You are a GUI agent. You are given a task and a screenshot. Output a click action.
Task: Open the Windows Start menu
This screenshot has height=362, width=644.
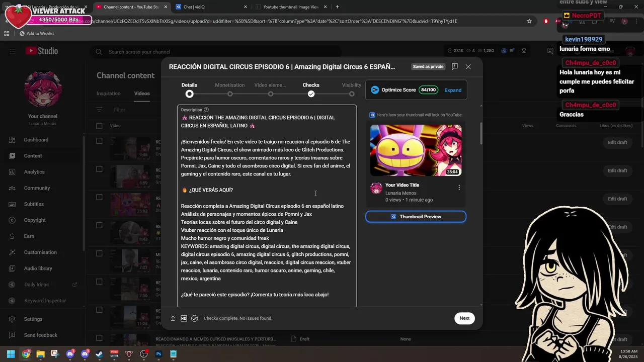(11, 354)
